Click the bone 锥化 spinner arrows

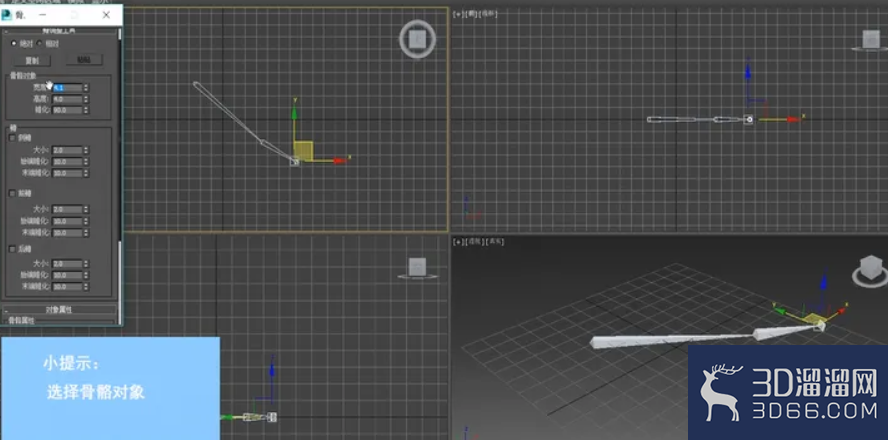(86, 110)
